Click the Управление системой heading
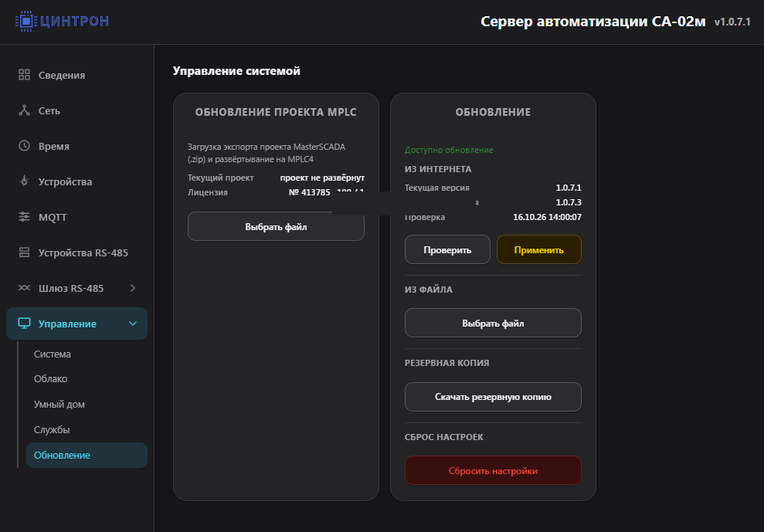Screen dimensions: 764x532 coord(236,71)
